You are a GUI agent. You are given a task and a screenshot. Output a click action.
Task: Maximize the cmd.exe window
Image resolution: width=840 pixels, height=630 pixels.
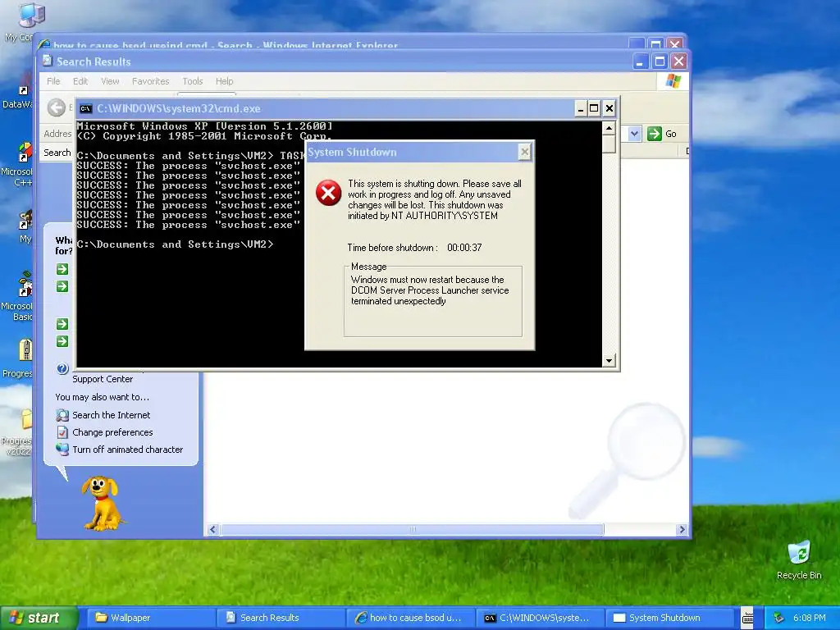tap(594, 109)
